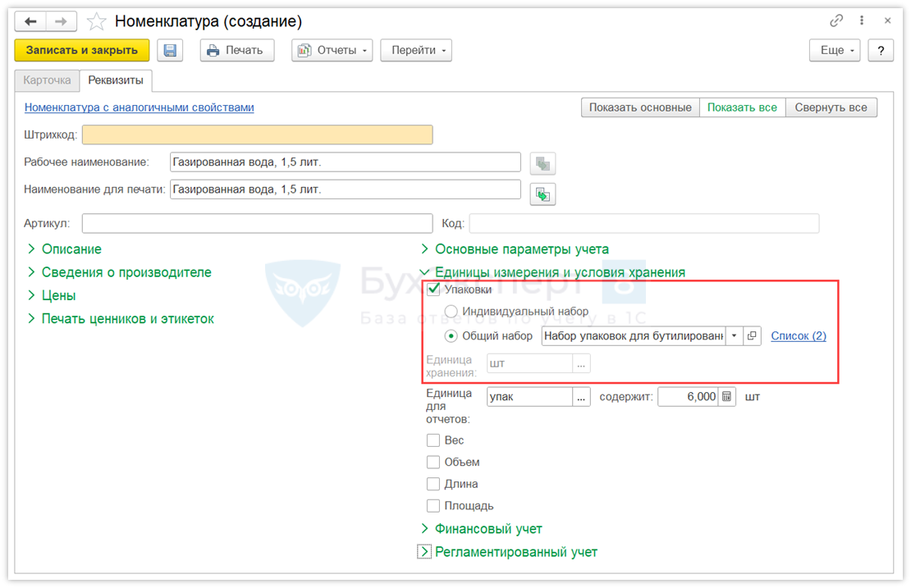
Task: Open calculator icon in the содержит field
Action: [726, 396]
